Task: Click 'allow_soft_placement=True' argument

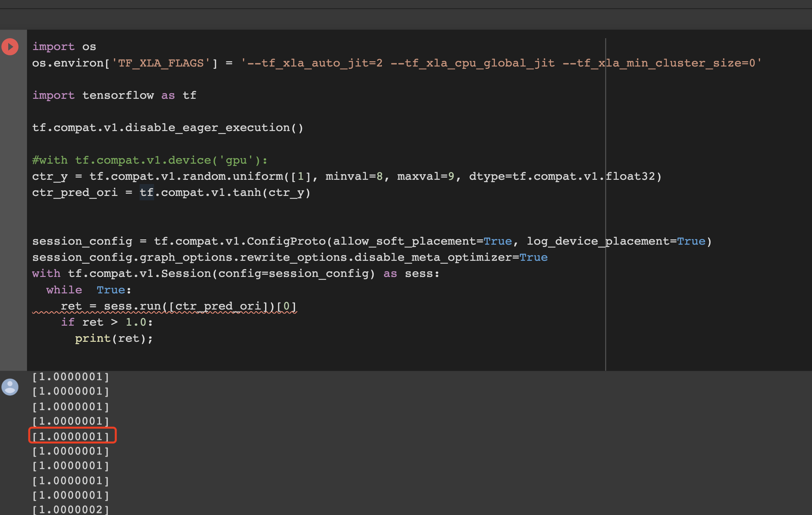Action: click(422, 241)
